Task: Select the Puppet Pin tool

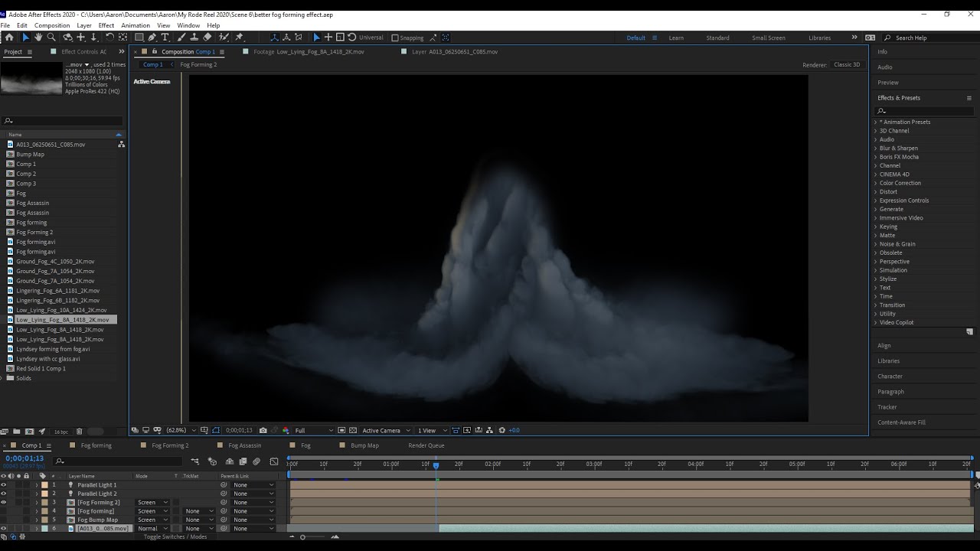Action: (x=239, y=37)
